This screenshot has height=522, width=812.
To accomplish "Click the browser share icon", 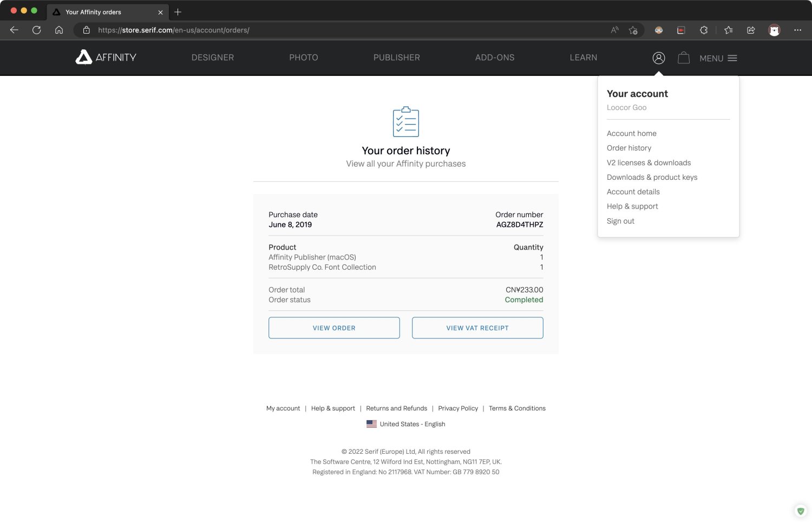I will pyautogui.click(x=751, y=30).
